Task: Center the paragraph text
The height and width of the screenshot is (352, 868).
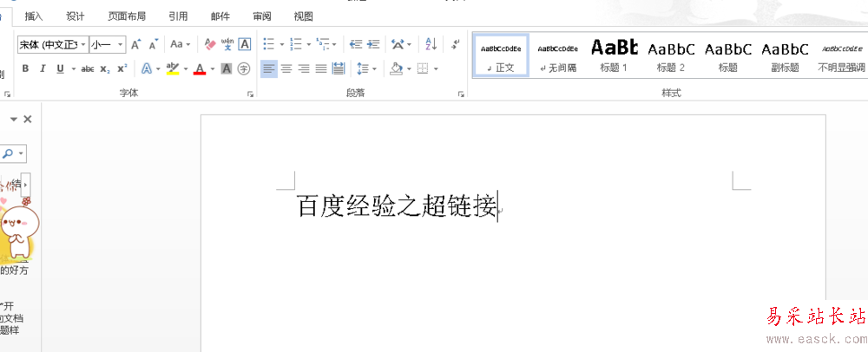Action: coord(286,68)
